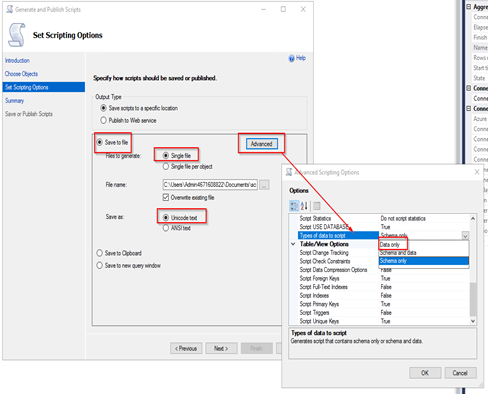Go to Introduction step
The image size is (488, 394).
coord(17,60)
